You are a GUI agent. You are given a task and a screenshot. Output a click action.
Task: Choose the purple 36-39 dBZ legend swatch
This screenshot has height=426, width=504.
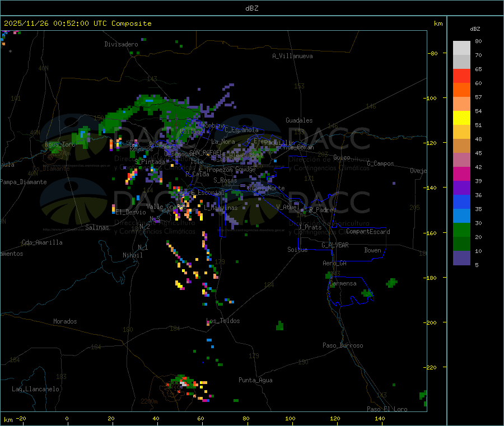click(461, 188)
